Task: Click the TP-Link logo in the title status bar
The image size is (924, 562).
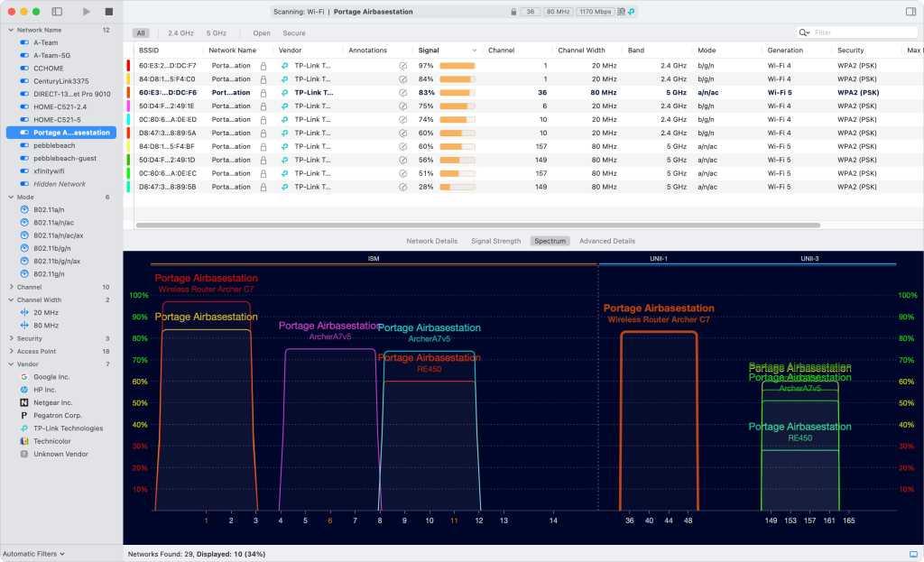Action: click(631, 12)
